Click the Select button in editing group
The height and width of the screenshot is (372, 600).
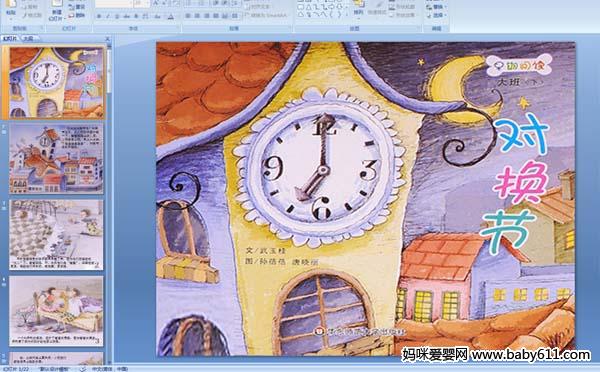pos(436,15)
